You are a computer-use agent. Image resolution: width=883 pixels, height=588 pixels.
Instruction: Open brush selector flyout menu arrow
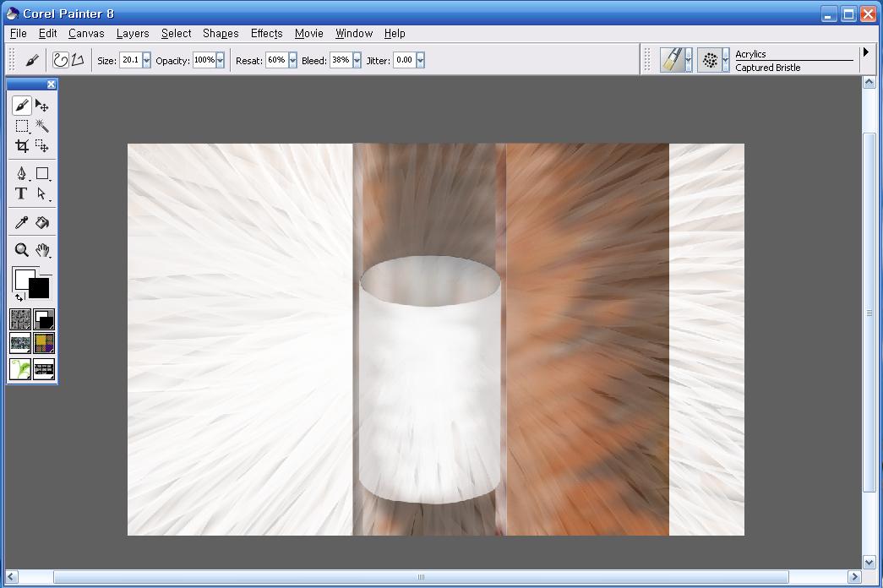[x=865, y=53]
